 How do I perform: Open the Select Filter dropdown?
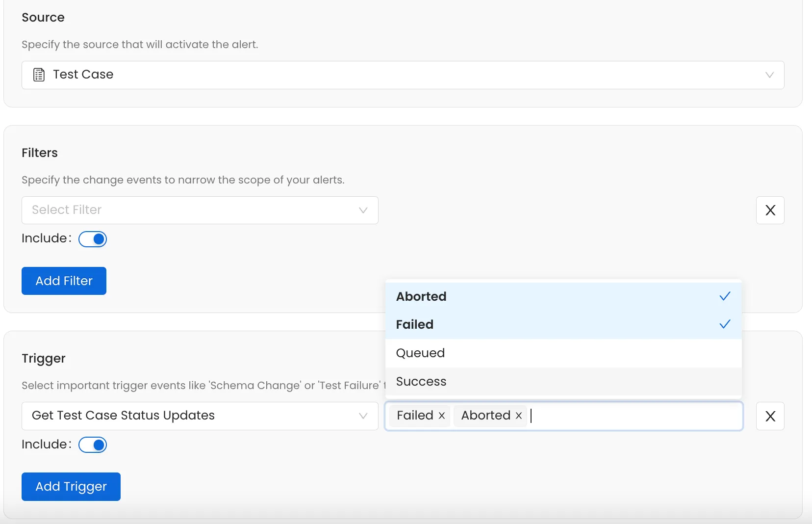196,210
